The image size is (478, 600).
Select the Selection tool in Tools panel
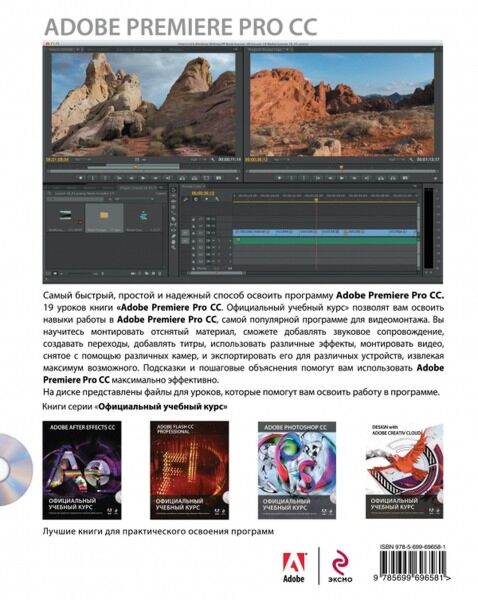point(173,190)
